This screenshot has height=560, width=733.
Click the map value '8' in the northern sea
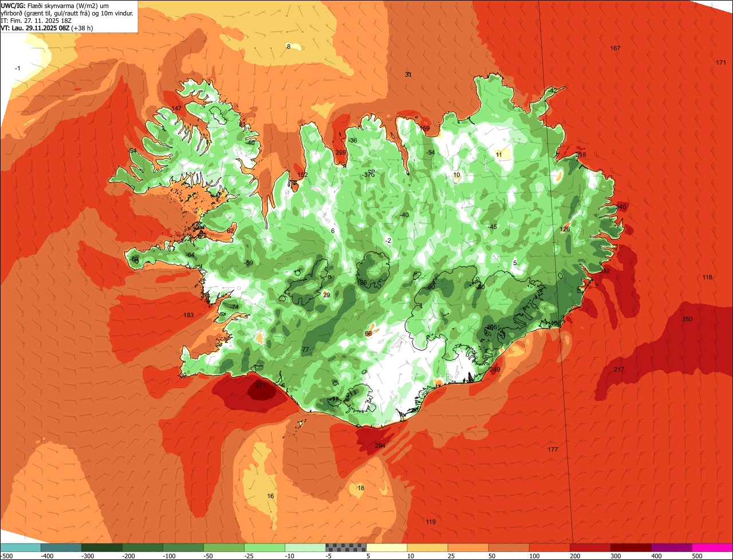(289, 46)
